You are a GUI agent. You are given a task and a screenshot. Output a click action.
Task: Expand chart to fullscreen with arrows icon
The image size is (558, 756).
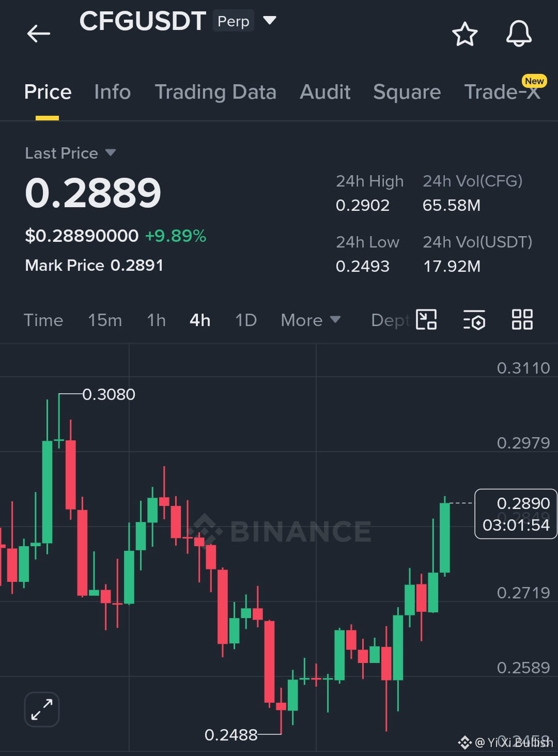42,709
